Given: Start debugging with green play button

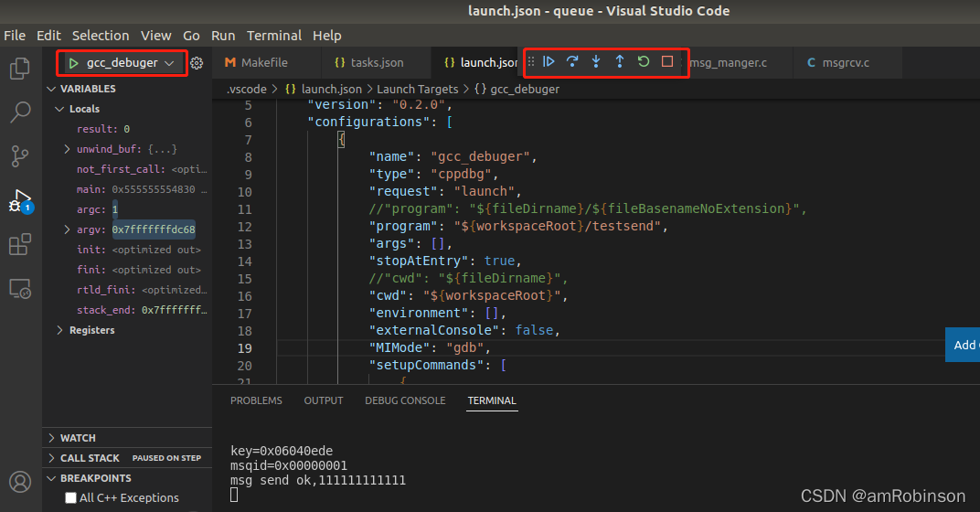Looking at the screenshot, I should (x=74, y=63).
